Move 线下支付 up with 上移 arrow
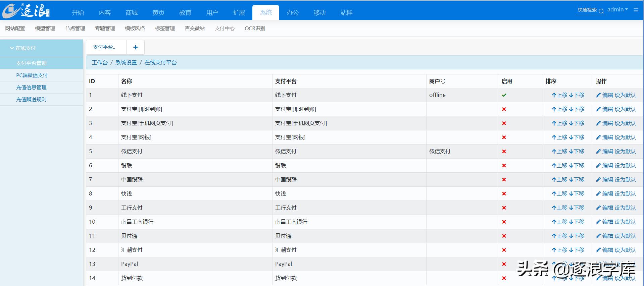The height and width of the screenshot is (286, 644). click(559, 95)
